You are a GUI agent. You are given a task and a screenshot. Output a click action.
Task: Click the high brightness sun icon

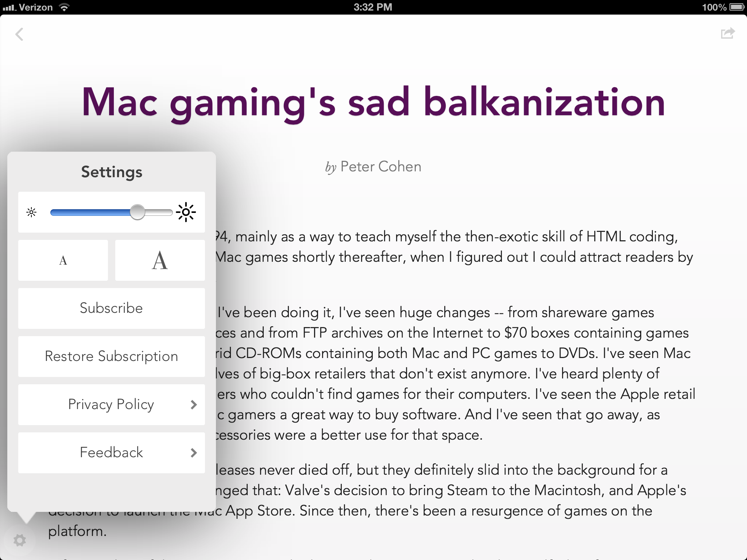coord(186,212)
